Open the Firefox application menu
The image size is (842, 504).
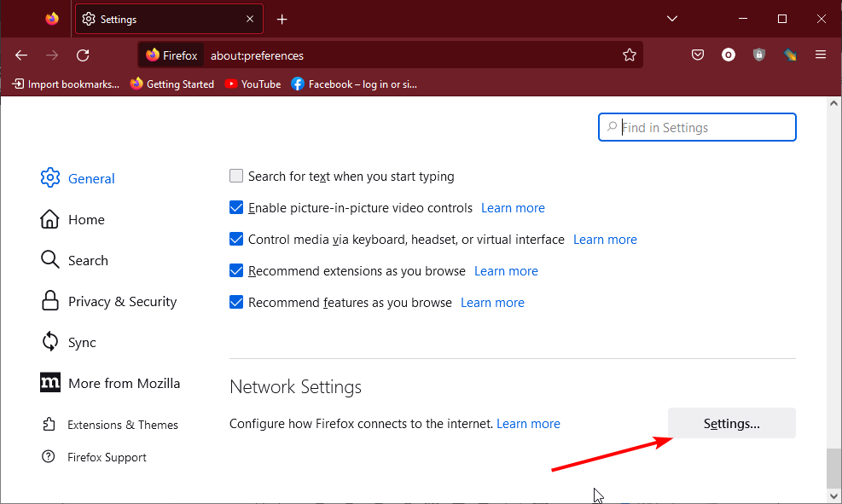(x=821, y=55)
